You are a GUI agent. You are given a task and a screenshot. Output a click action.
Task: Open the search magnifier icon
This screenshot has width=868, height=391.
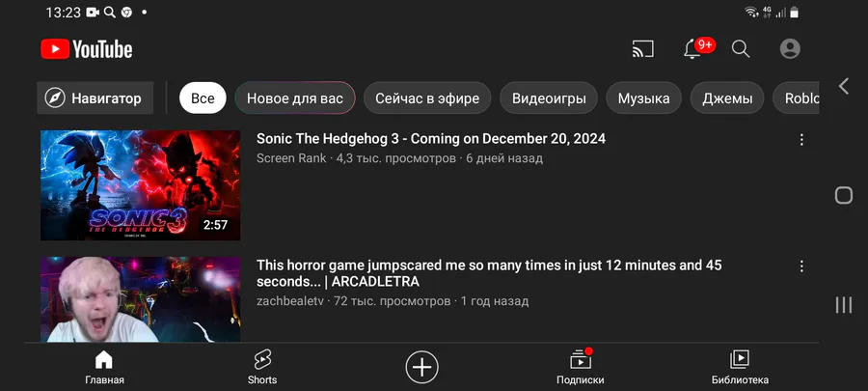(x=740, y=48)
